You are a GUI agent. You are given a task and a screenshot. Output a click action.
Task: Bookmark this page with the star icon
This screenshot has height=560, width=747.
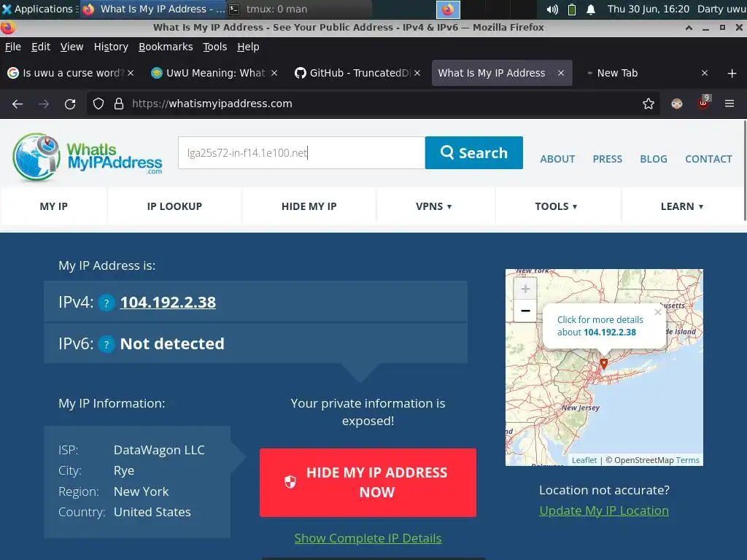649,104
